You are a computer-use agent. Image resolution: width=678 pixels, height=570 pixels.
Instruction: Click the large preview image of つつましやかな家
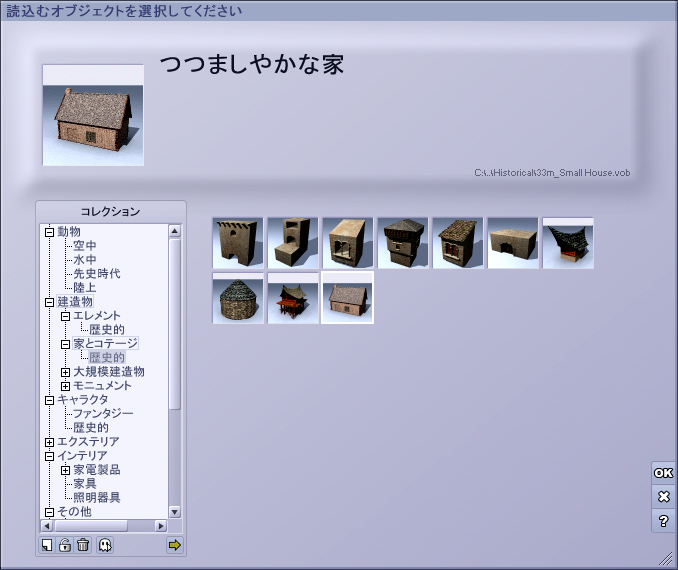(93, 115)
